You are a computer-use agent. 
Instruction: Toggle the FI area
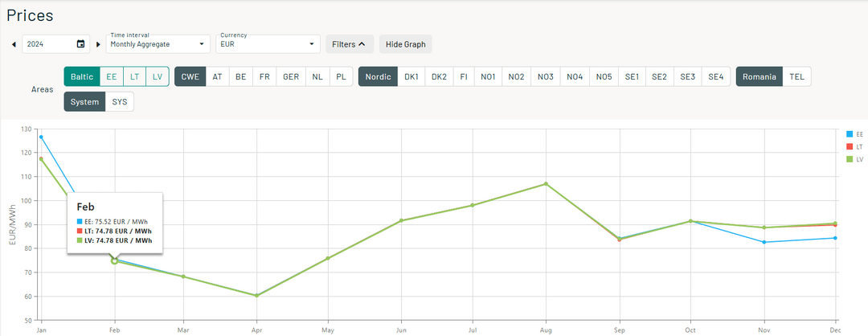click(464, 77)
